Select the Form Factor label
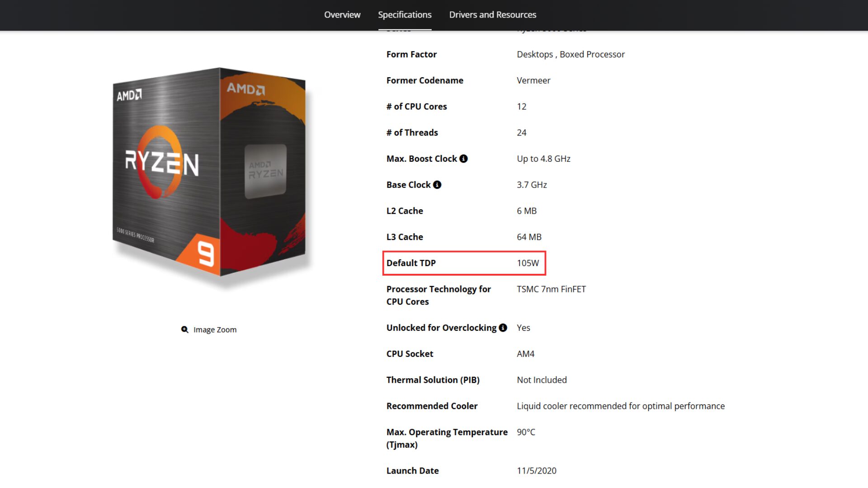The image size is (868, 488). (x=411, y=54)
